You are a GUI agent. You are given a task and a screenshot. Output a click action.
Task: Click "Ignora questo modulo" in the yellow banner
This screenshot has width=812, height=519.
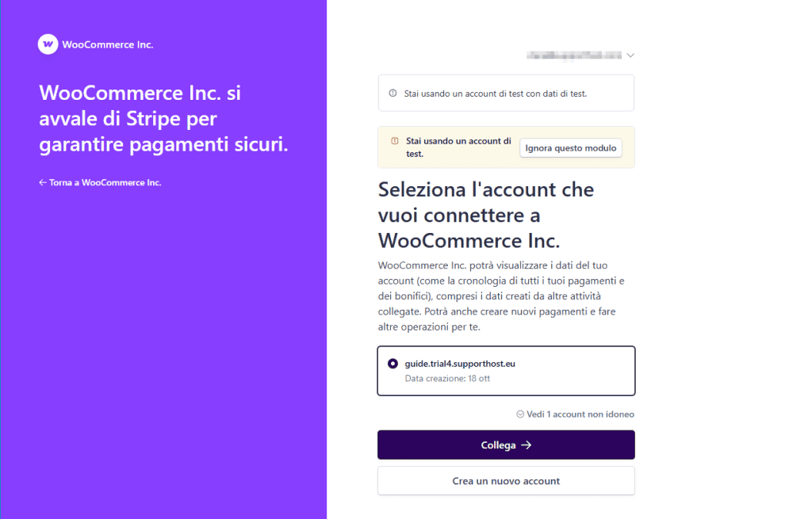pos(570,147)
